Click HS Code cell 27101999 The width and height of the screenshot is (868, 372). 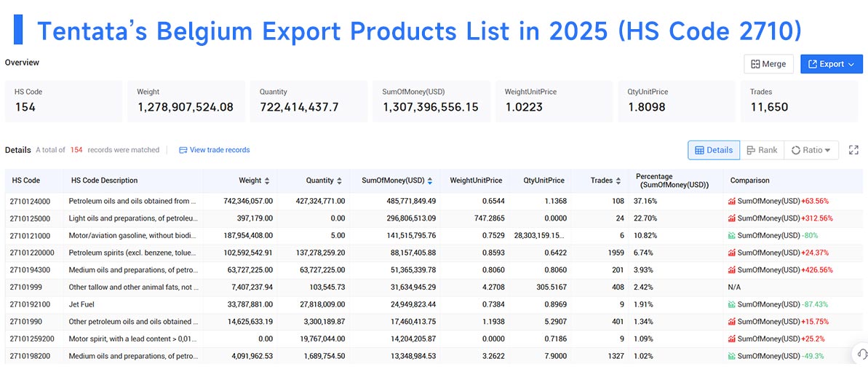[26, 287]
